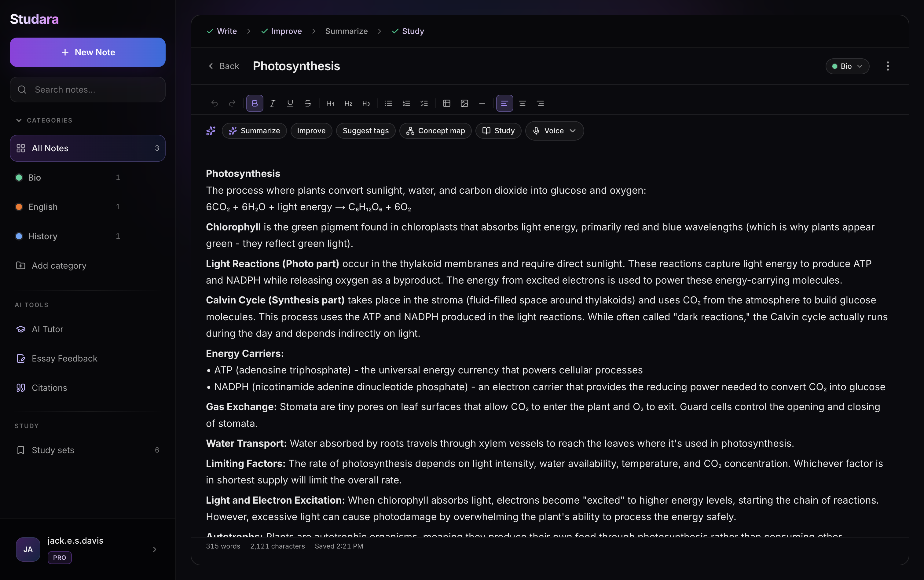Select the Improve step in breadcrumb
Screen dimensions: 924x580
tap(281, 31)
